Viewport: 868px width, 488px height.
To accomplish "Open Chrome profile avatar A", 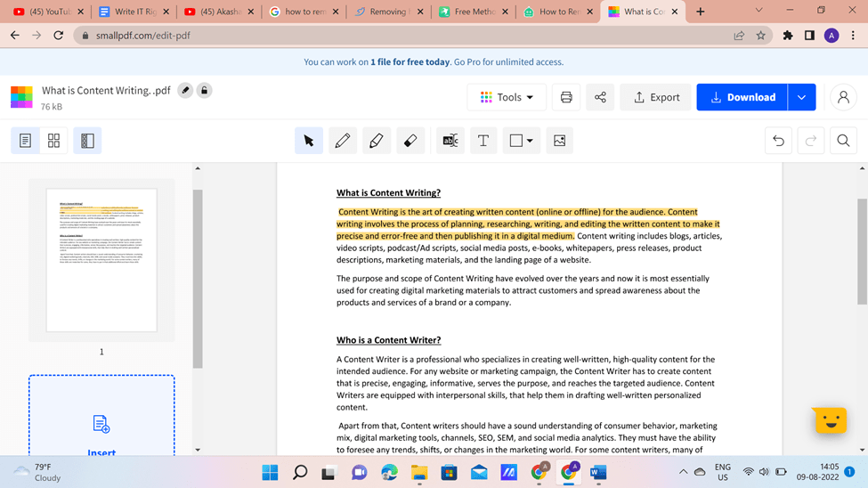I will [831, 36].
